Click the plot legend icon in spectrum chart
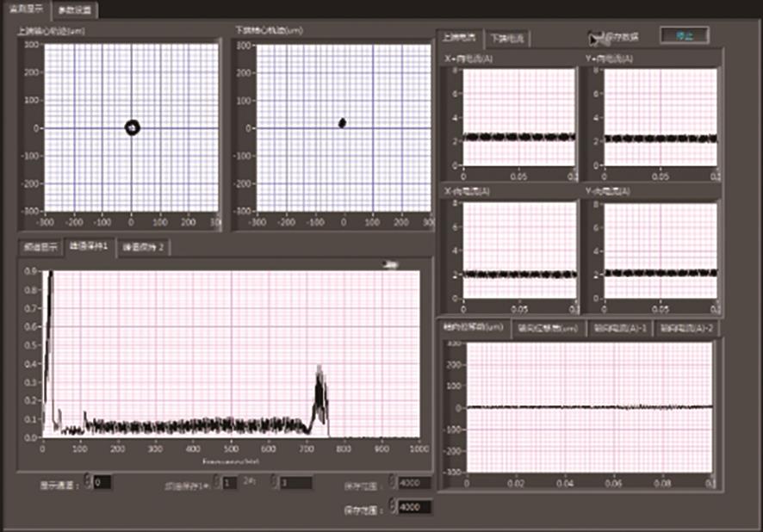 click(389, 264)
